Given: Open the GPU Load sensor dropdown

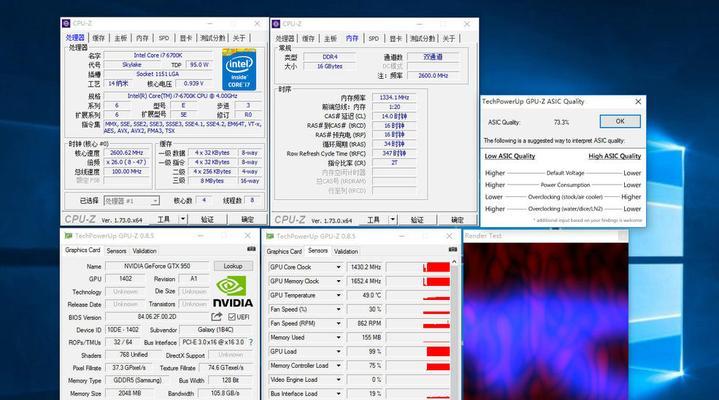Looking at the screenshot, I should (338, 352).
